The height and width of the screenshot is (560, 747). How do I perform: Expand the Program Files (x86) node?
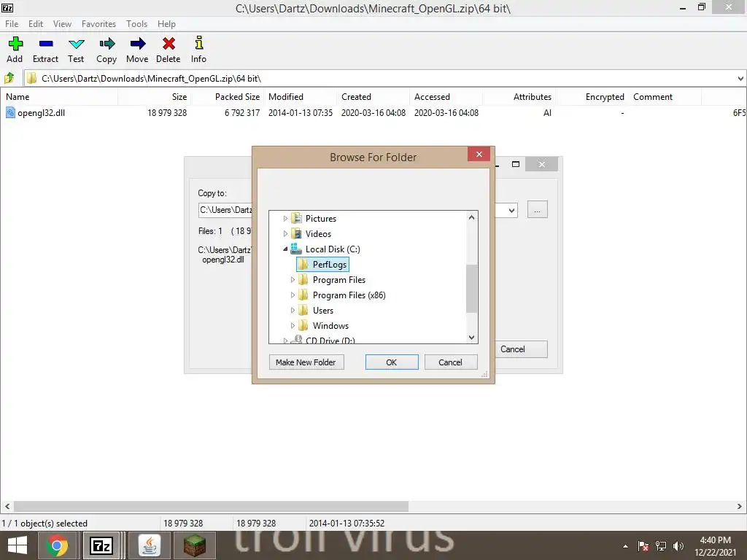293,295
